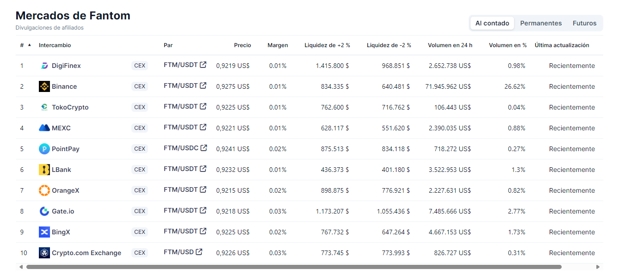
Task: Click the PointPay exchange logo
Action: coord(44,149)
